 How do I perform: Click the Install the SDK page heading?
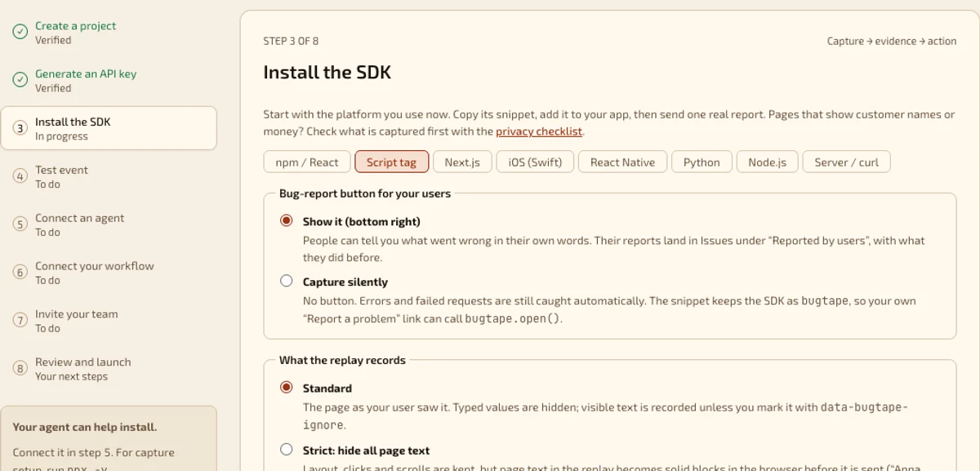[x=327, y=72]
